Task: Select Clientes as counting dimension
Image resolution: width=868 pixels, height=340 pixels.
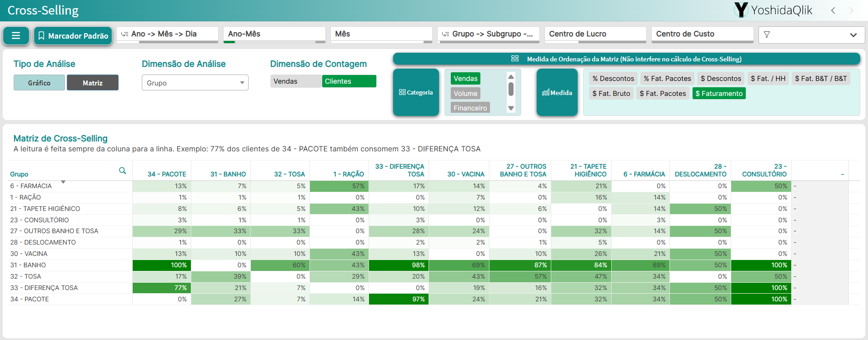Action: (349, 81)
